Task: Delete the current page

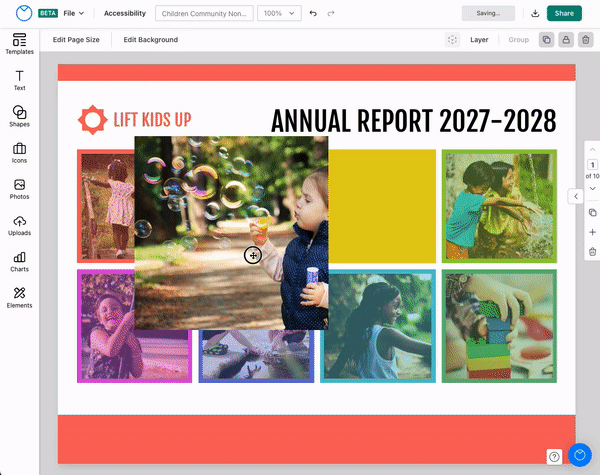Action: coord(592,251)
